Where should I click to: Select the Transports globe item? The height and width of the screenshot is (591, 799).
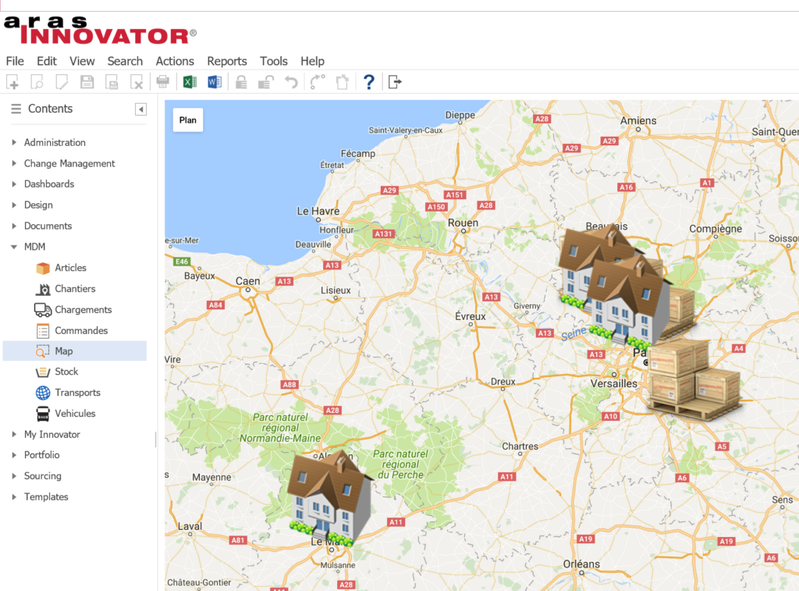[76, 393]
